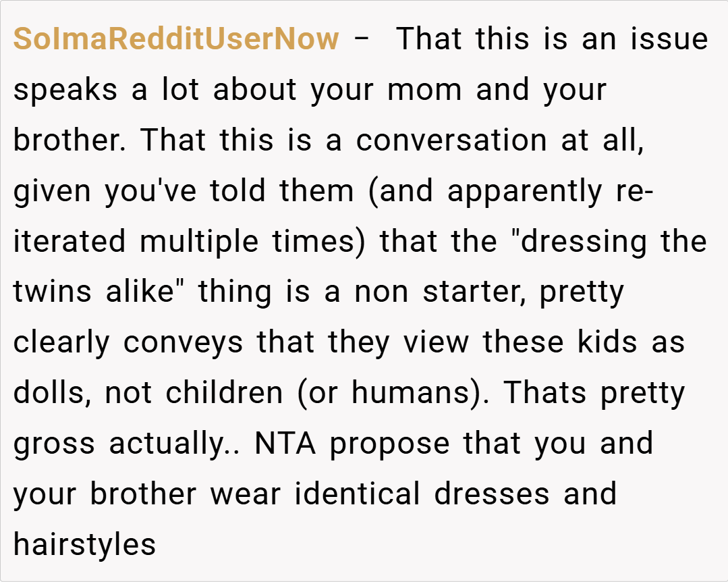Click the word "speaks" in the comment
This screenshot has height=582, width=728.
click(65, 90)
